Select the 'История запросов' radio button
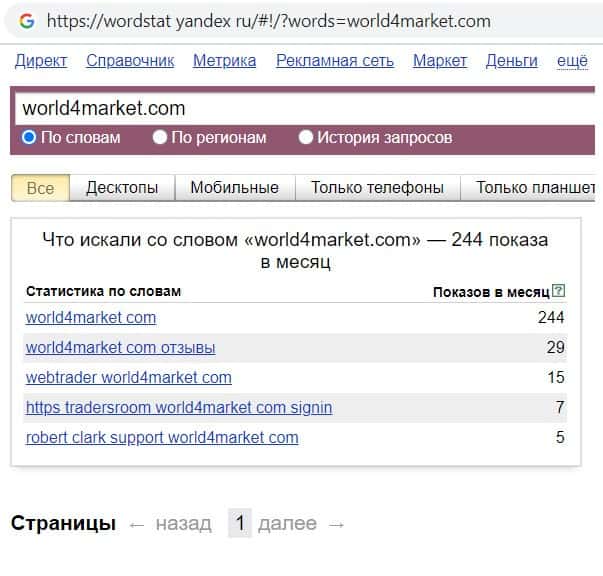The height and width of the screenshot is (576, 603). 306,138
